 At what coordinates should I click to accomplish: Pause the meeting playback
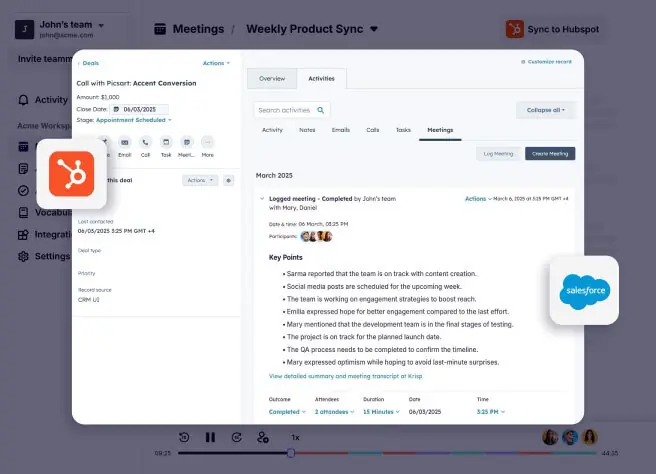click(210, 438)
